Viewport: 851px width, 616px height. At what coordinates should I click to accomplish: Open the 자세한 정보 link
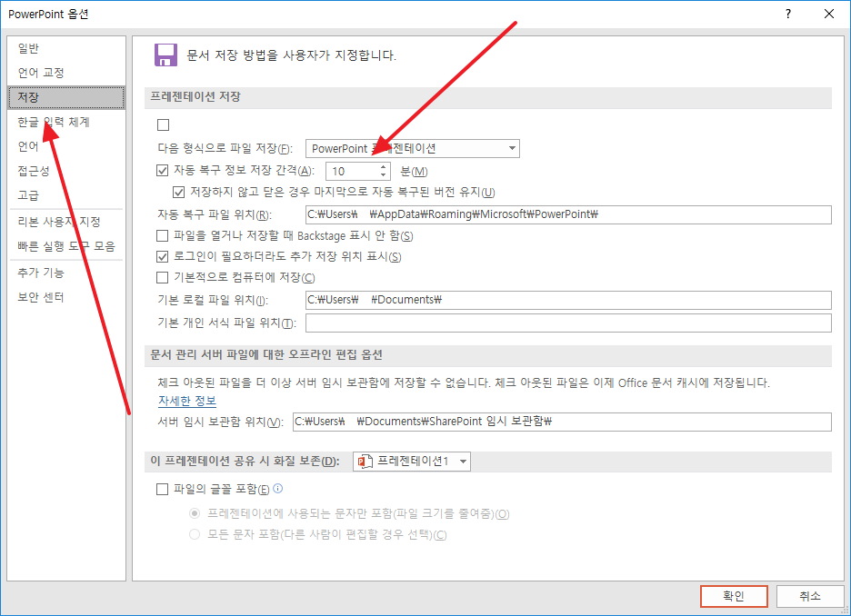(187, 402)
